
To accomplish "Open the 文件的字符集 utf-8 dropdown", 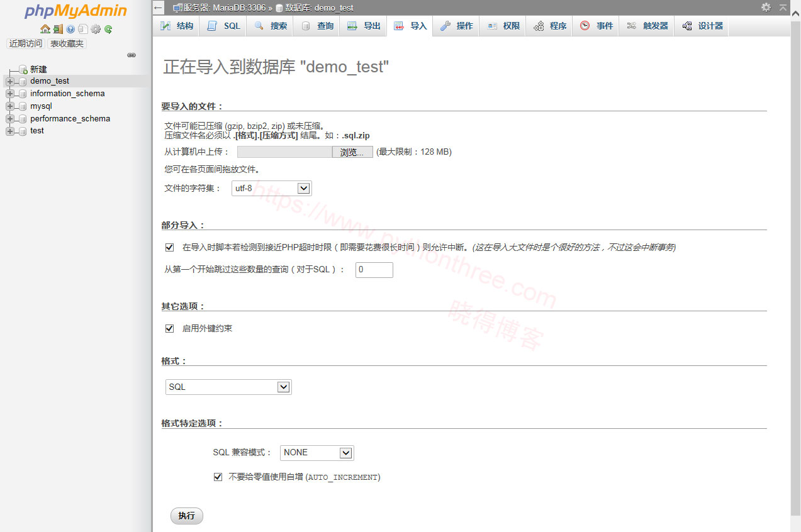I will (x=272, y=188).
